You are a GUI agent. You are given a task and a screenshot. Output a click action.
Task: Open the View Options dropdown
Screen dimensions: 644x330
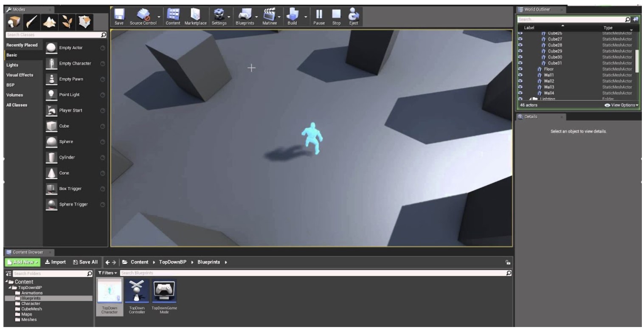[622, 105]
